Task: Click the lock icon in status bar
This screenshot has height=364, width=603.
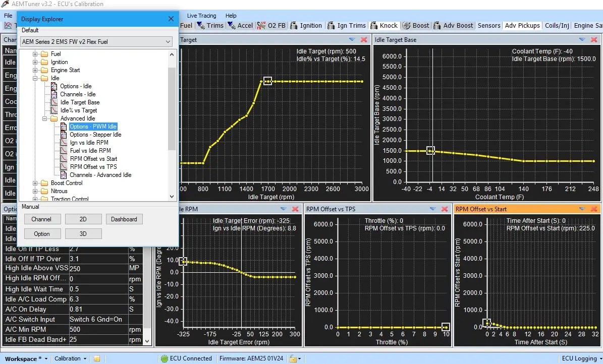Action: 293,359
